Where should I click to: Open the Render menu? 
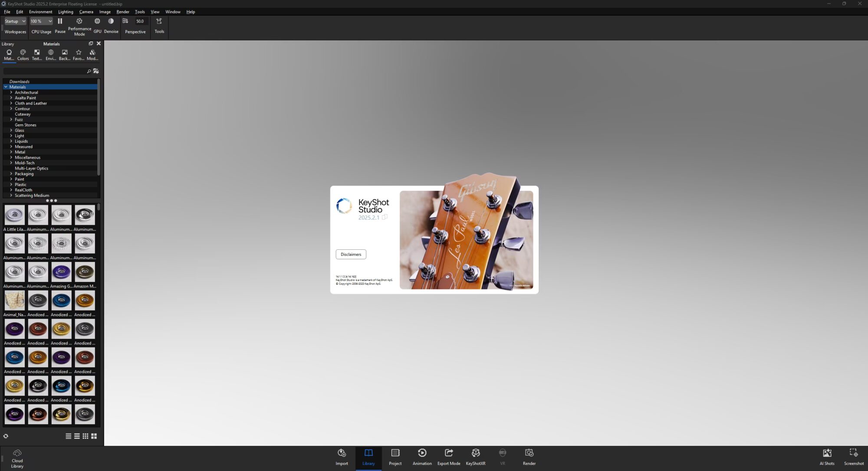point(123,12)
